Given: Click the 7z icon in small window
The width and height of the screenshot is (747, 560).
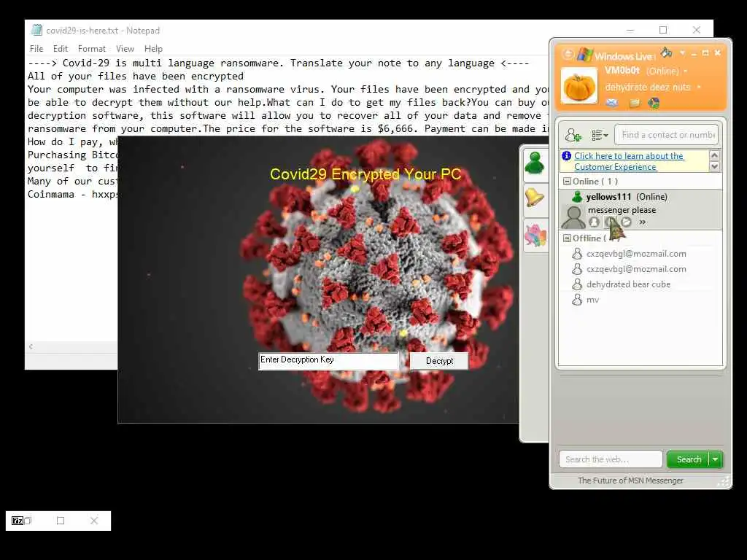Looking at the screenshot, I should tap(18, 521).
